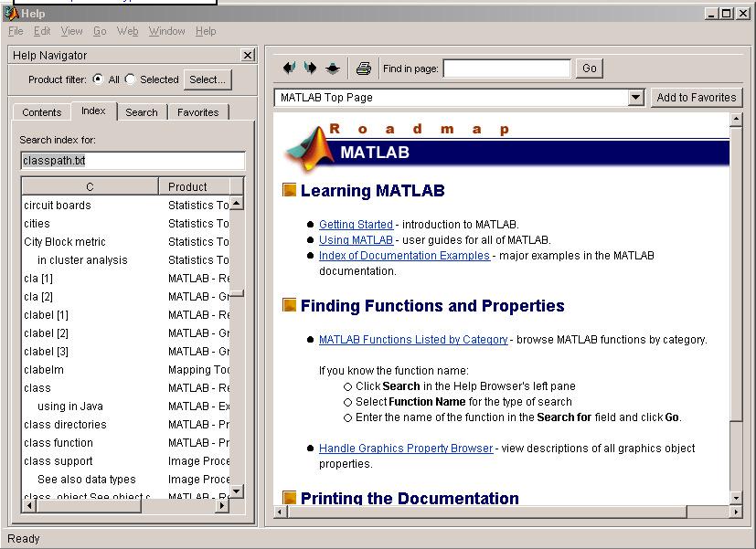Click the Product column header in index

[x=195, y=186]
